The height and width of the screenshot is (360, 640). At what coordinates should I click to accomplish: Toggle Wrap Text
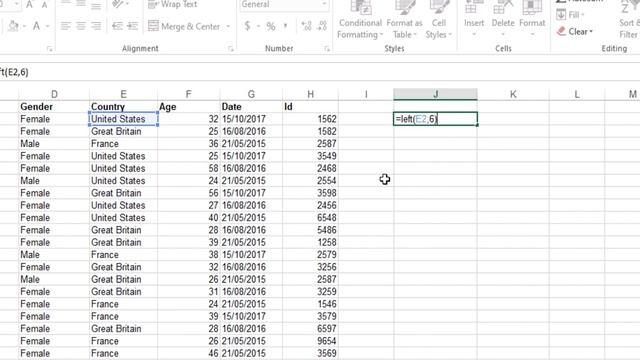[173, 4]
